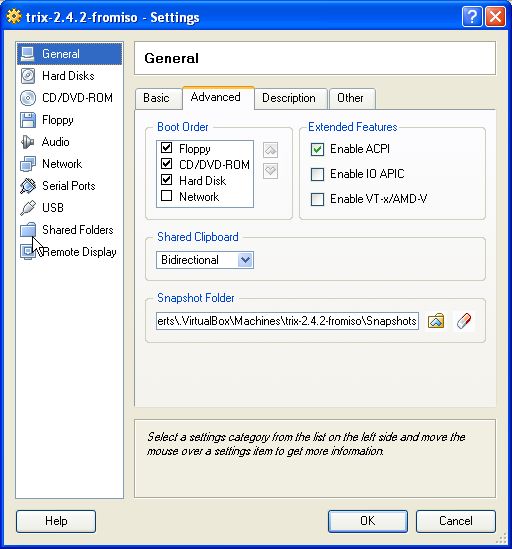Move boot device up with arrow button
512x549 pixels.
270,150
